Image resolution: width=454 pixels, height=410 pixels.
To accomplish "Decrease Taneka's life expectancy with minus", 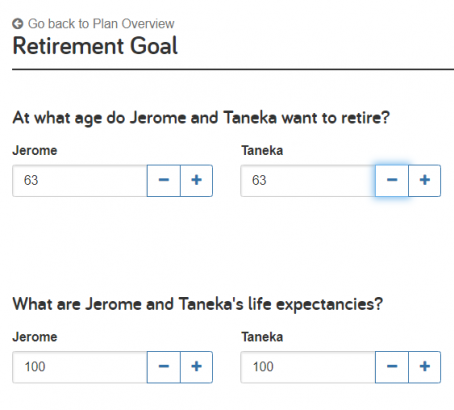I will coord(392,367).
